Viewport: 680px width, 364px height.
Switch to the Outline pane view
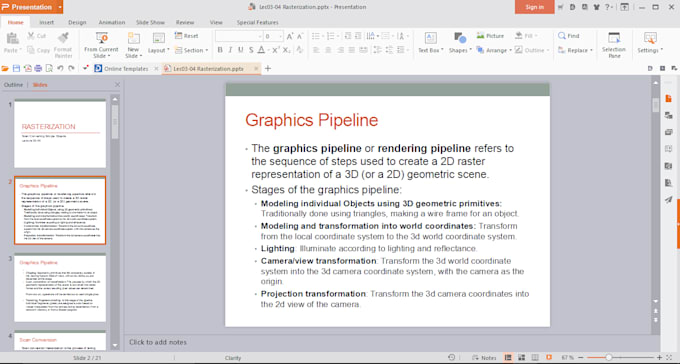(13, 85)
